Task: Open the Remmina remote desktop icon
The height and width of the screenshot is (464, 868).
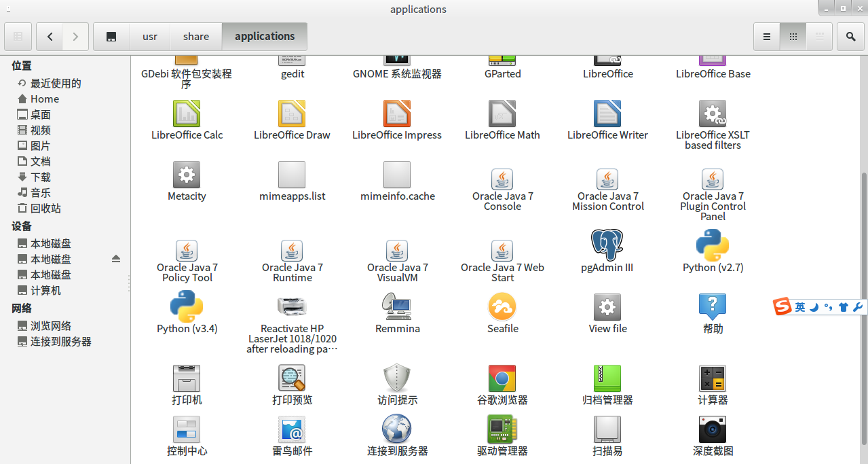Action: (x=397, y=306)
